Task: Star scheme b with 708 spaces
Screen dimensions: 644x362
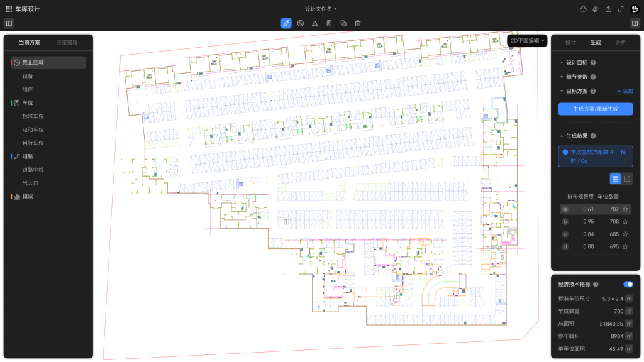Action: pyautogui.click(x=625, y=222)
